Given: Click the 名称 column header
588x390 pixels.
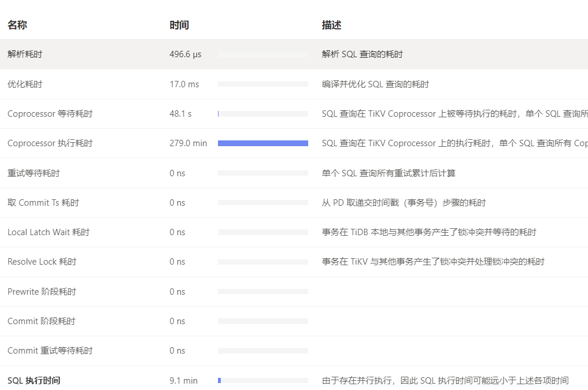Looking at the screenshot, I should [x=17, y=25].
